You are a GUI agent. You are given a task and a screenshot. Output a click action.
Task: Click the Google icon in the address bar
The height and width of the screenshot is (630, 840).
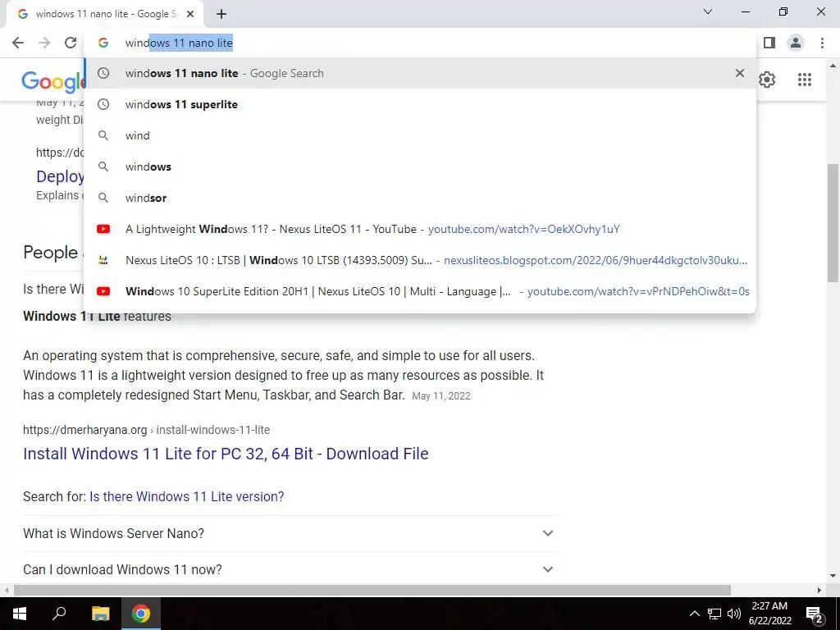pos(103,43)
